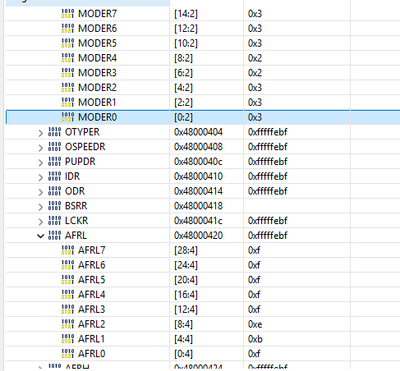Screen dimensions: 400x371
Task: Click the bitfield icon next to AFRL6
Action: point(68,265)
